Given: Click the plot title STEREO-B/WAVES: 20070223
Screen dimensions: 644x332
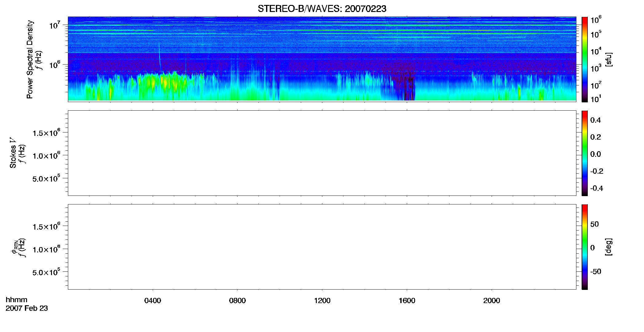Looking at the screenshot, I should tap(322, 9).
